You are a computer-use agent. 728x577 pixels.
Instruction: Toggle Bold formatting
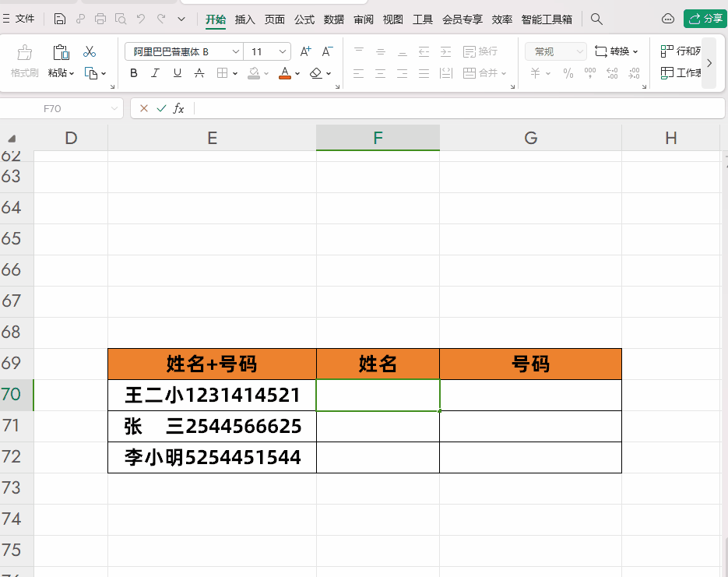133,72
